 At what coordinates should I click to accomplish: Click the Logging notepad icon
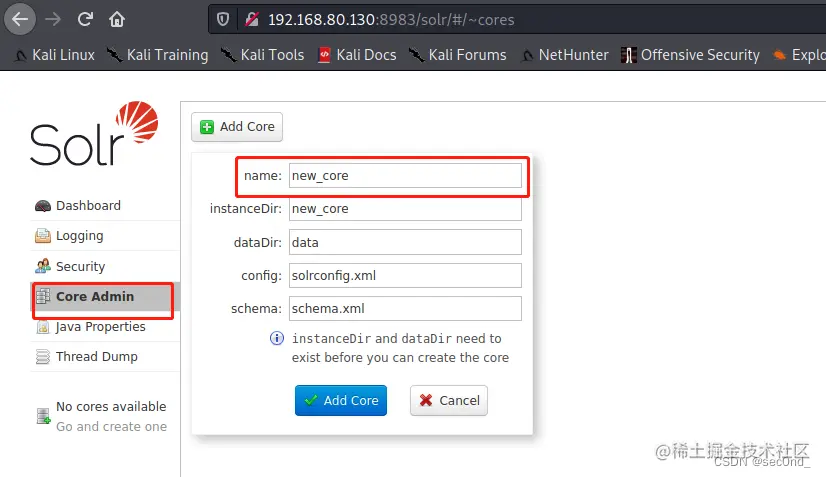tap(43, 236)
